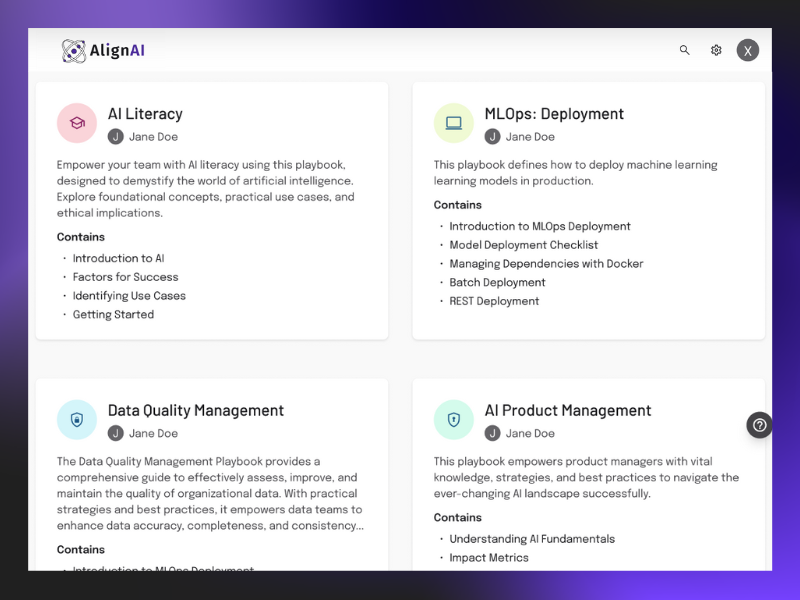Click the AlignAI atom logo
The image size is (800, 600).
click(73, 49)
